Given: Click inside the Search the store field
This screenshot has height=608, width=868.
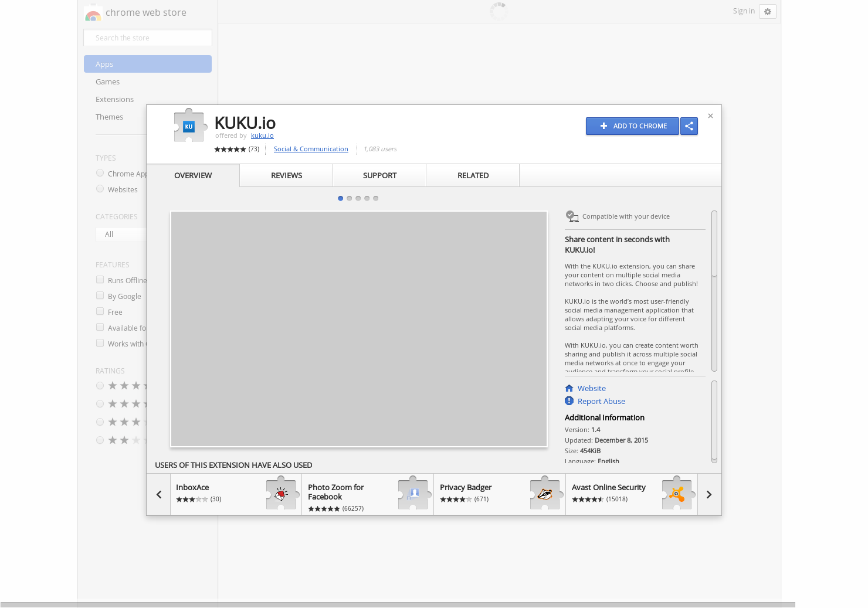Looking at the screenshot, I should coord(147,37).
